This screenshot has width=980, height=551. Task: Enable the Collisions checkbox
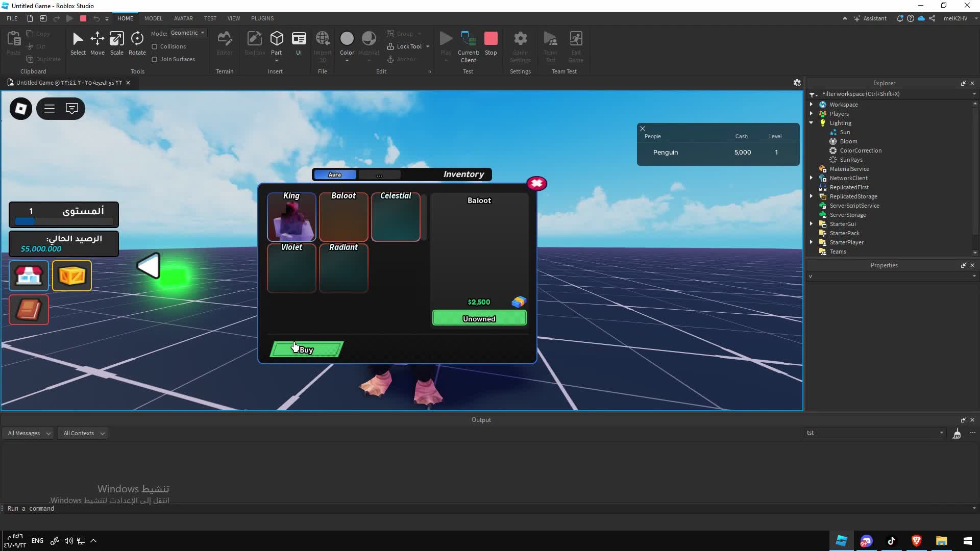[x=155, y=46]
